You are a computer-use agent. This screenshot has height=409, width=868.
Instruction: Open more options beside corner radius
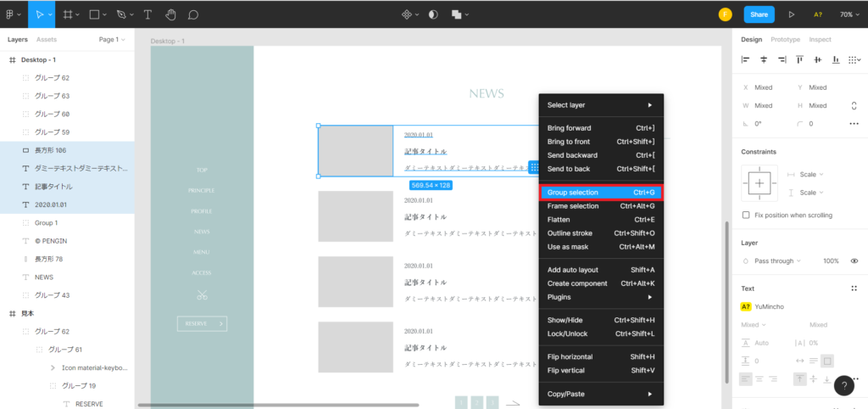click(854, 124)
